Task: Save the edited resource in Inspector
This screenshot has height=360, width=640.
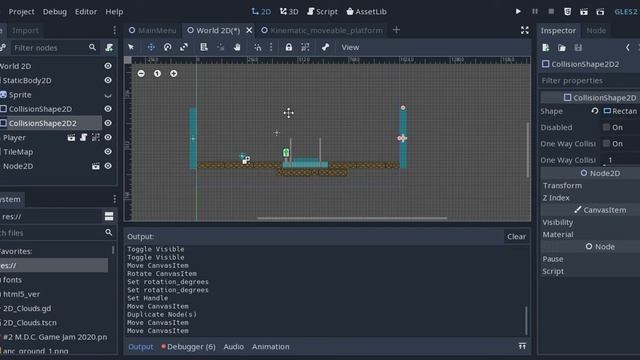Action: click(578, 48)
